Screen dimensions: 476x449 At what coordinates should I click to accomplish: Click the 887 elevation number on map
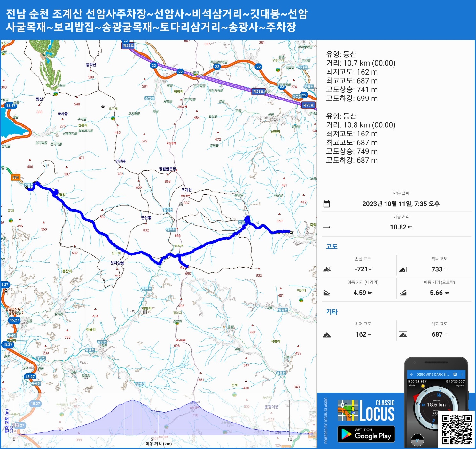187,203
